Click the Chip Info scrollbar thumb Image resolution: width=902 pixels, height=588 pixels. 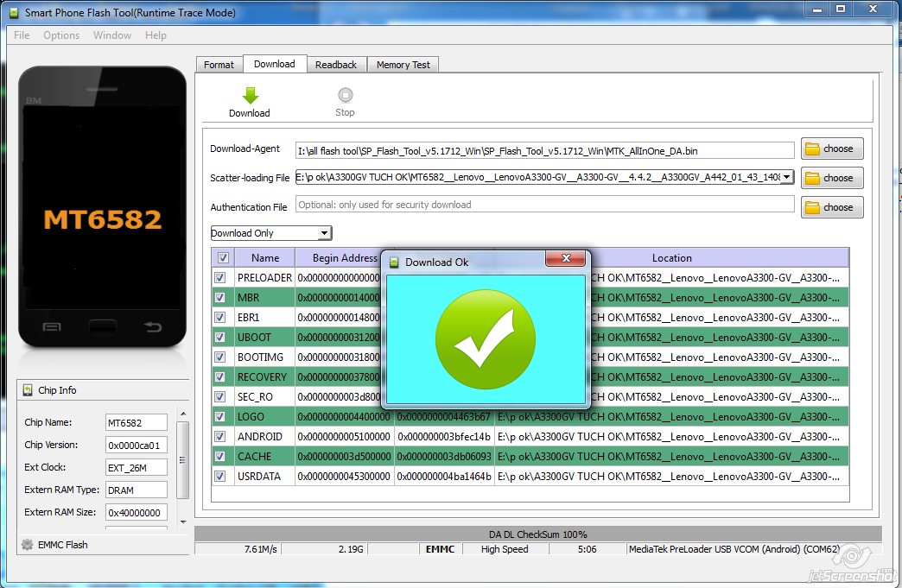183,460
